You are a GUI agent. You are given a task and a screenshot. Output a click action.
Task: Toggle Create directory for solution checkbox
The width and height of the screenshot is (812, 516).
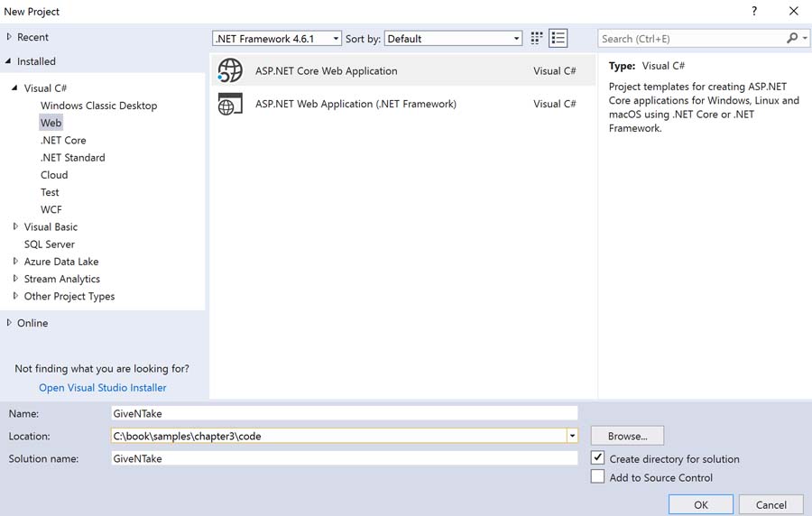pos(597,458)
